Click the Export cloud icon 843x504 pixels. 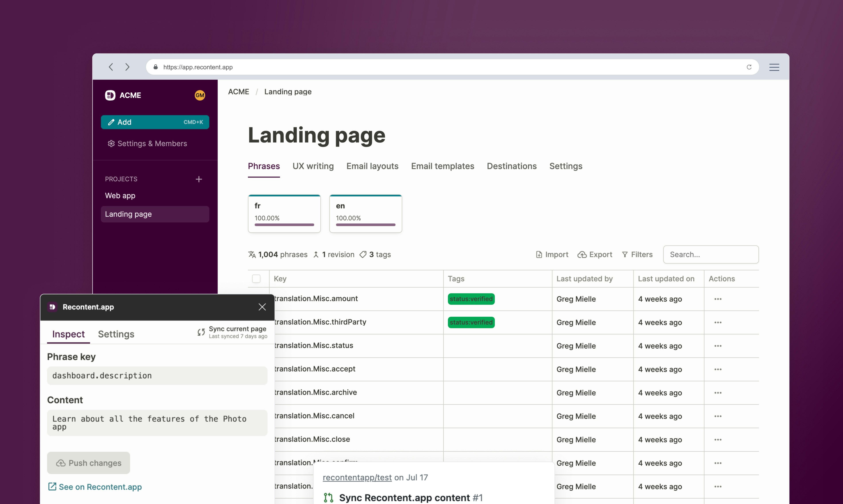click(582, 255)
